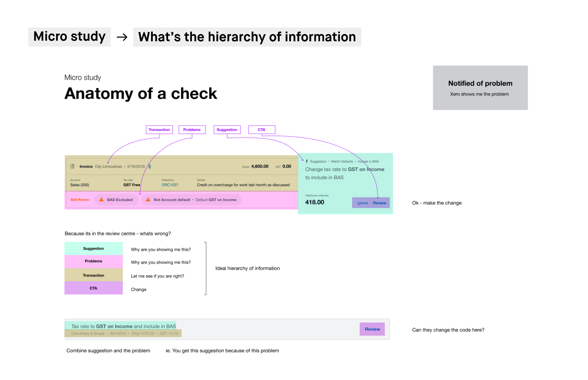This screenshot has width=588, height=380.
Task: Click the Review button on the bottom bar
Action: [x=372, y=329]
